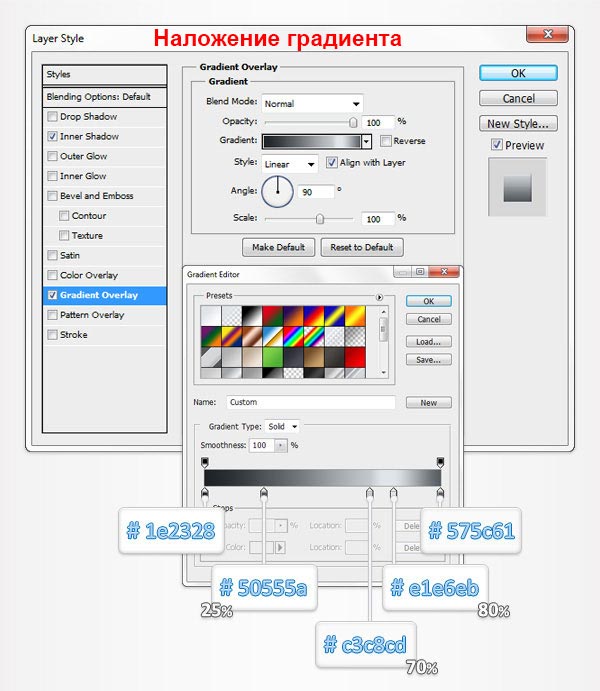Click the New Style... button
The width and height of the screenshot is (600, 691).
pos(518,124)
